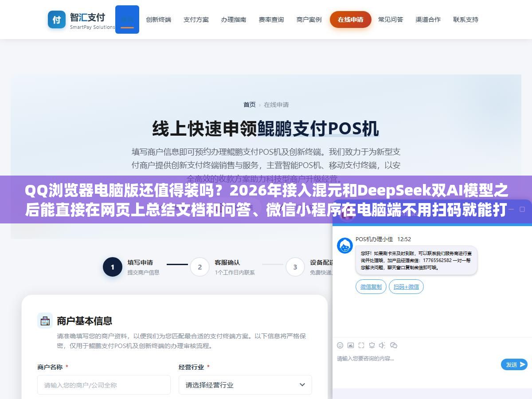Click the chat bubble with WeChat number 17765562582

[x=416, y=261]
